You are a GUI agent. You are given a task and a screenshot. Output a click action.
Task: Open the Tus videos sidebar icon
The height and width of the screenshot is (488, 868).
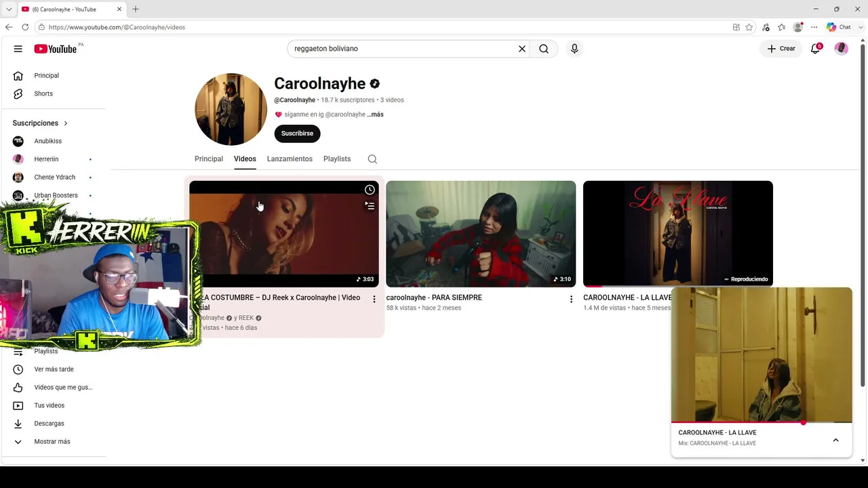[x=18, y=405]
